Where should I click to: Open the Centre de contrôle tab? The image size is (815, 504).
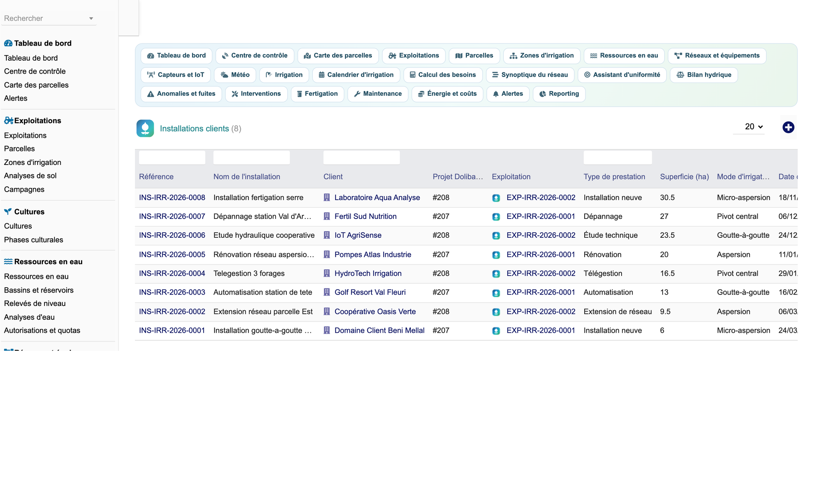[255, 56]
